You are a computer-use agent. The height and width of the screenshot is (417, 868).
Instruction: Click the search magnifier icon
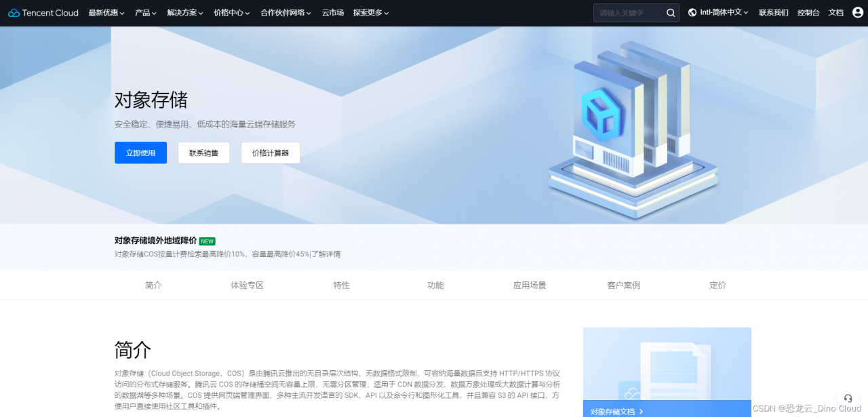pyautogui.click(x=670, y=12)
